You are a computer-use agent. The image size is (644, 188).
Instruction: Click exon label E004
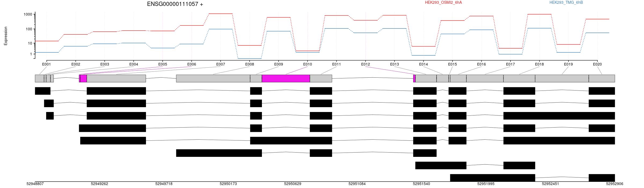tap(134, 64)
